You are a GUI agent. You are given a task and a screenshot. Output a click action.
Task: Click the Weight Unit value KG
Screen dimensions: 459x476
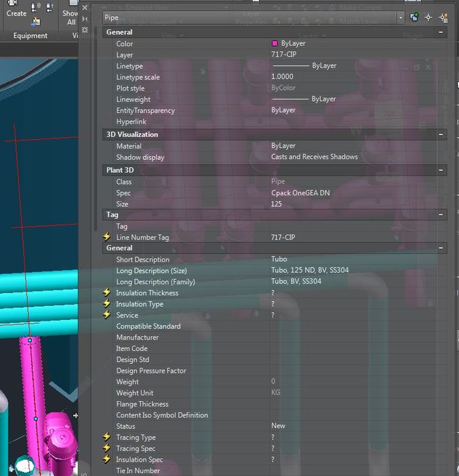[275, 392]
